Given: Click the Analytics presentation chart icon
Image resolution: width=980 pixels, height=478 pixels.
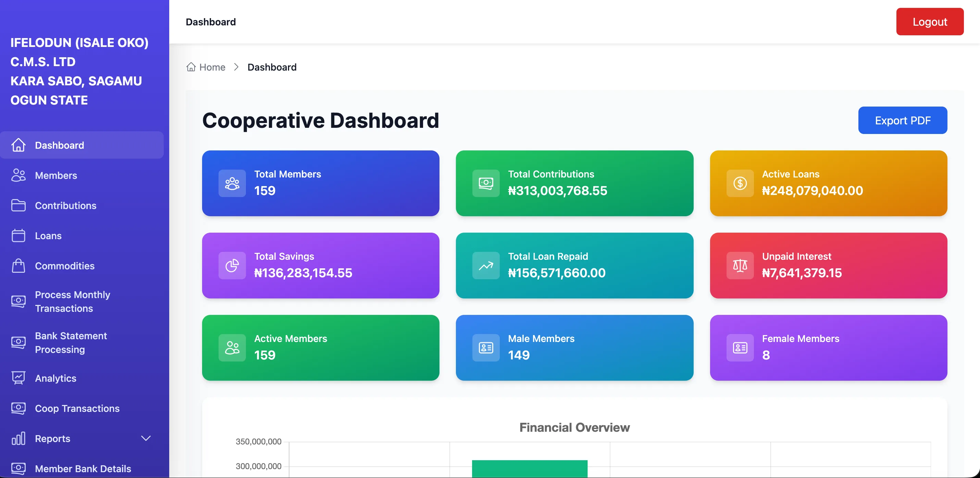Looking at the screenshot, I should 18,378.
